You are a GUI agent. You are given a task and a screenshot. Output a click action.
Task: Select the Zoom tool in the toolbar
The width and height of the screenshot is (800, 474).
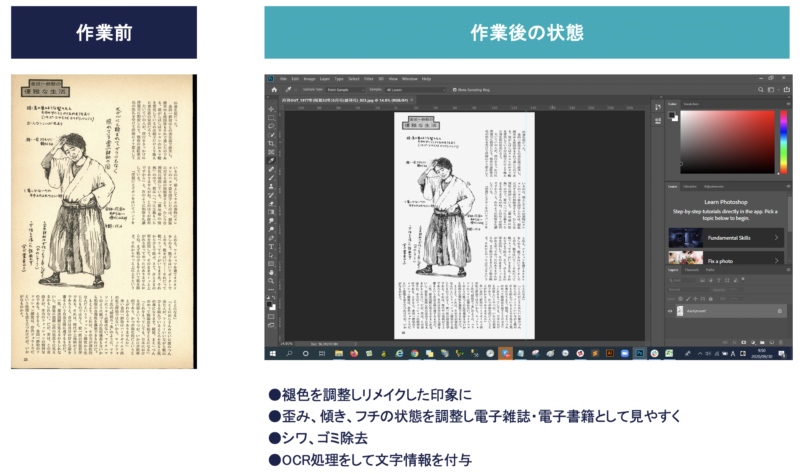[x=271, y=281]
